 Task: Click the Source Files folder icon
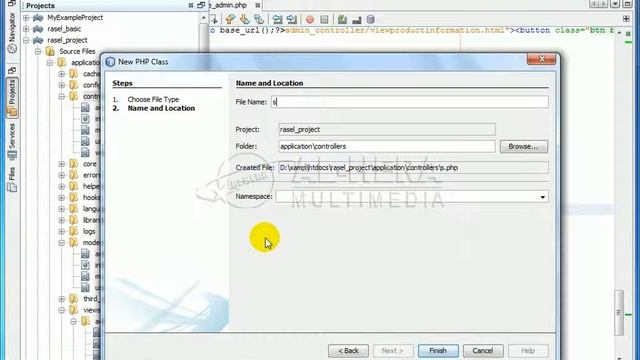50,51
